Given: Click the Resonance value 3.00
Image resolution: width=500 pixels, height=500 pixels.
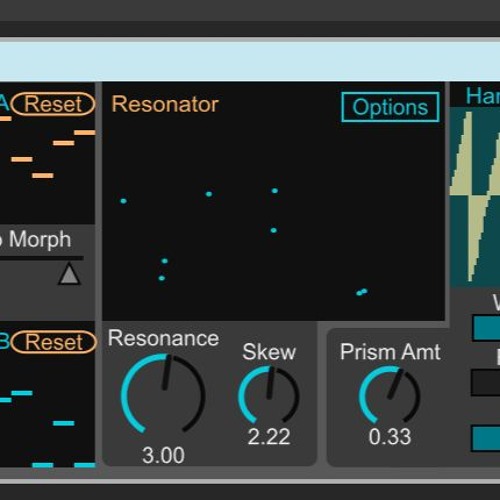Looking at the screenshot, I should 163,455.
